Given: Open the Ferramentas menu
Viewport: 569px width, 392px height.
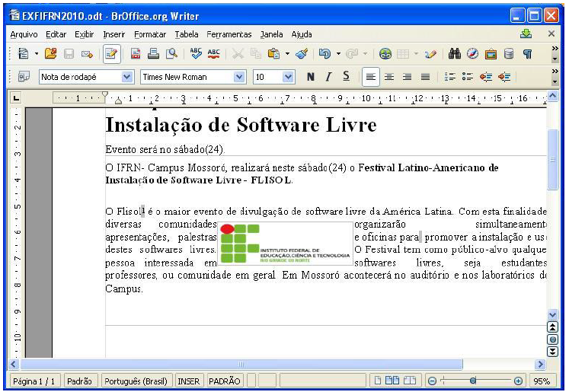Looking at the screenshot, I should pyautogui.click(x=229, y=34).
